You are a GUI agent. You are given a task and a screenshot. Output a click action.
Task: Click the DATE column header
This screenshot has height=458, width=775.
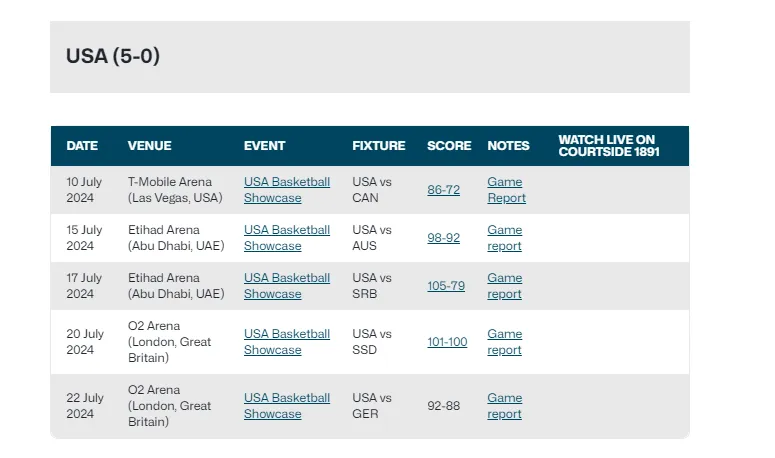(x=82, y=146)
